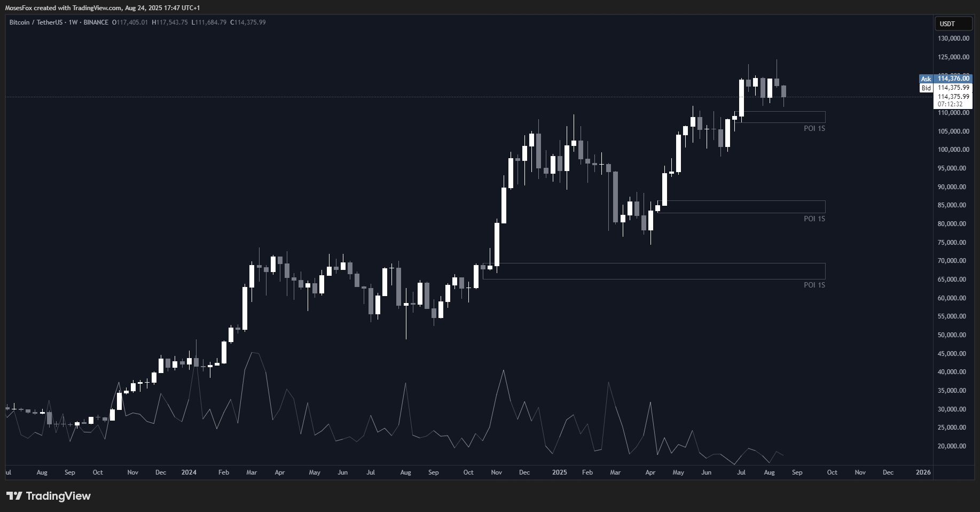Click the 1W interval in chart legend
Viewport: 980px width, 512px height.
click(73, 22)
